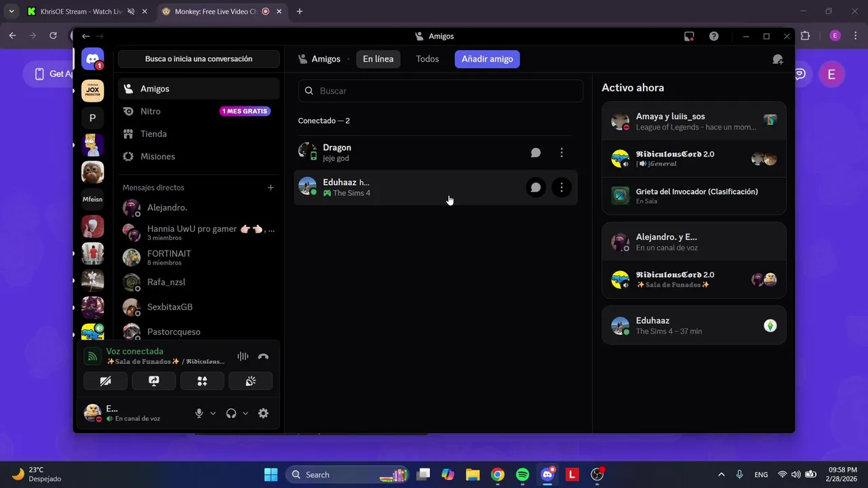The height and width of the screenshot is (488, 868).
Task: Create a new direct message plus icon
Action: tap(271, 188)
